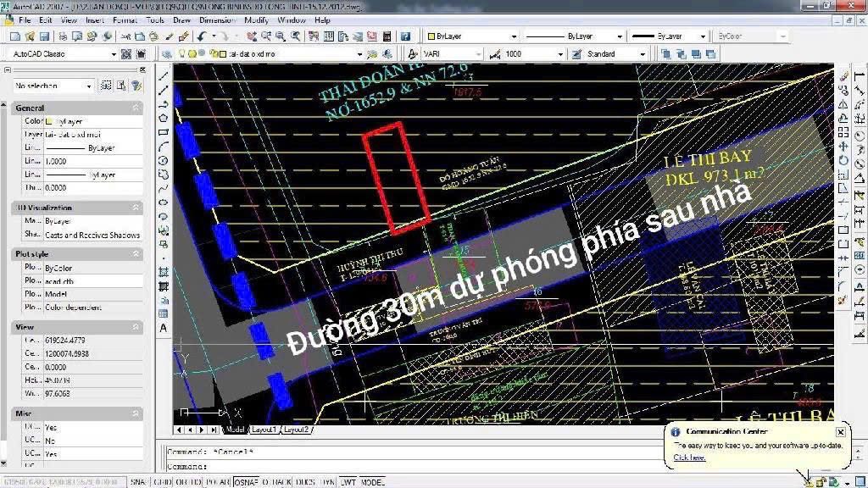
Task: Select the Line tool in Draw toolbar
Action: point(163,77)
